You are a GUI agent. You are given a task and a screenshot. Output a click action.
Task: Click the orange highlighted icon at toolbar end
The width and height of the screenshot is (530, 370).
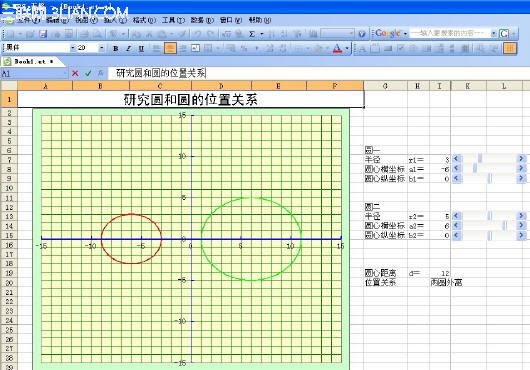tap(510, 48)
